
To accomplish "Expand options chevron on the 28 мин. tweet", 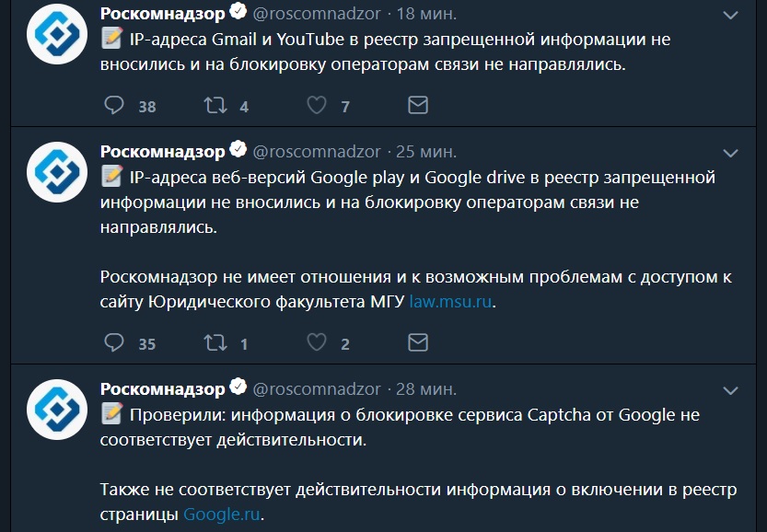I will 730,390.
